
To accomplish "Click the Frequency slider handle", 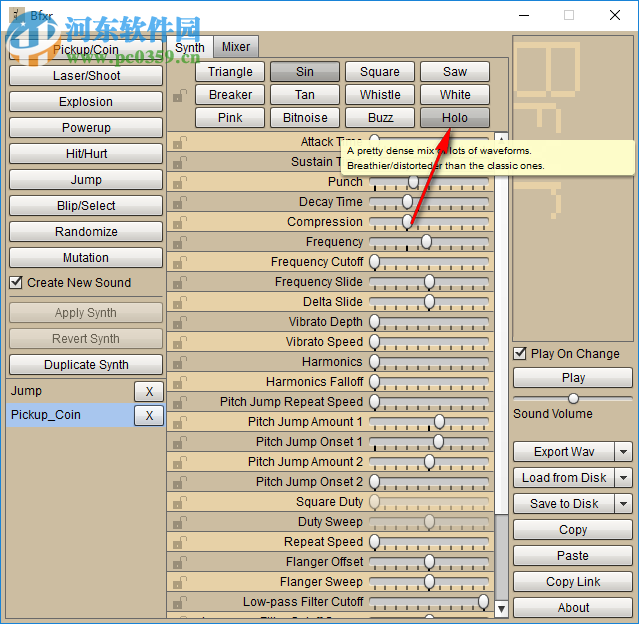I will [x=426, y=241].
